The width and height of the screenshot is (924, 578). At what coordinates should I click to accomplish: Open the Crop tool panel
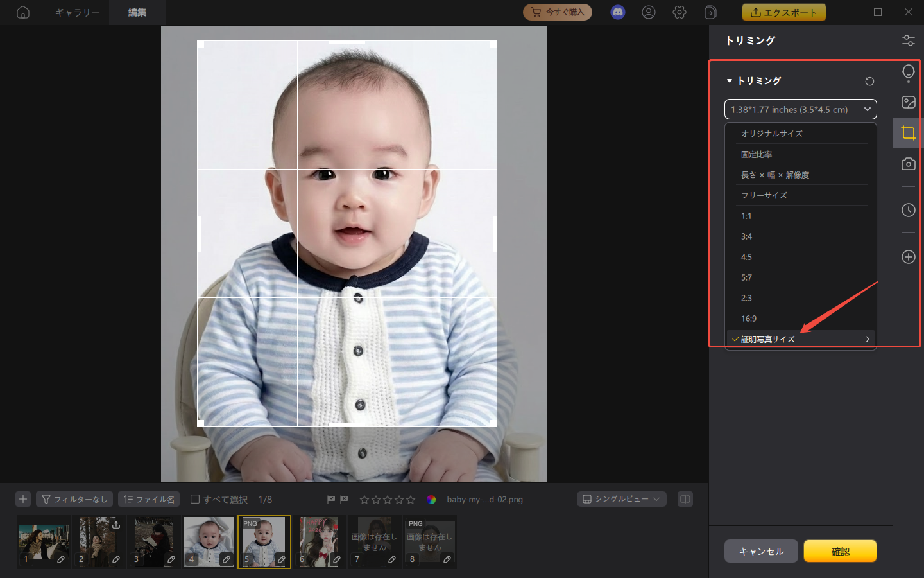[908, 133]
